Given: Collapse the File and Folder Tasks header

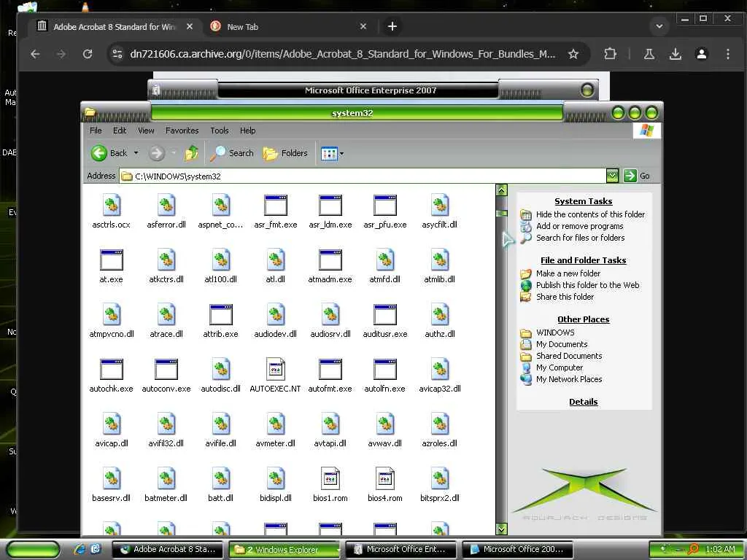Looking at the screenshot, I should click(583, 260).
